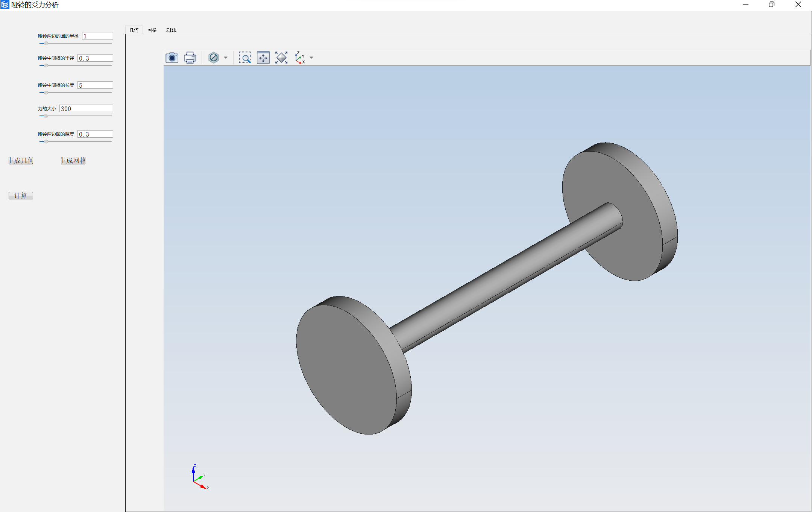Viewport: 812px width, 512px height.
Task: Restore down the application window
Action: pyautogui.click(x=771, y=5)
